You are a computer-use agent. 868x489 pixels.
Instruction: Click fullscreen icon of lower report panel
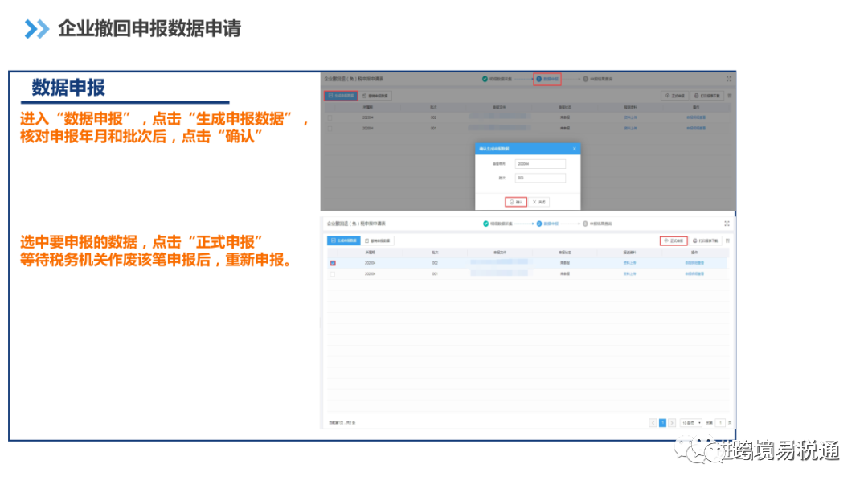click(x=728, y=224)
